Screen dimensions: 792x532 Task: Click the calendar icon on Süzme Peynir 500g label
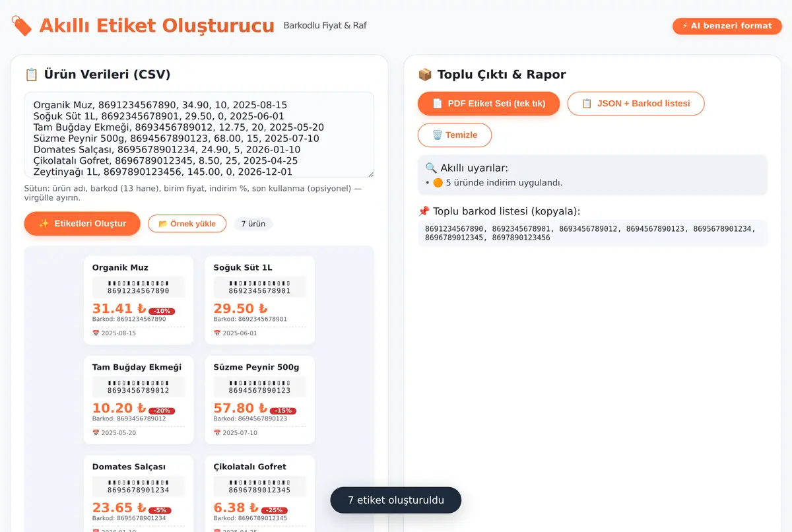coord(217,433)
